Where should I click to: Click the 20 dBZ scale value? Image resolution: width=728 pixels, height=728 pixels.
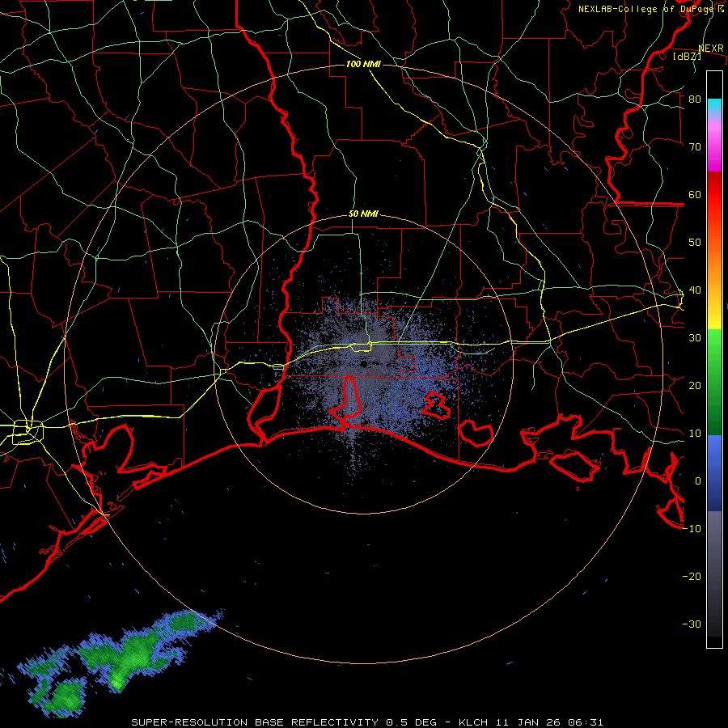pyautogui.click(x=695, y=386)
